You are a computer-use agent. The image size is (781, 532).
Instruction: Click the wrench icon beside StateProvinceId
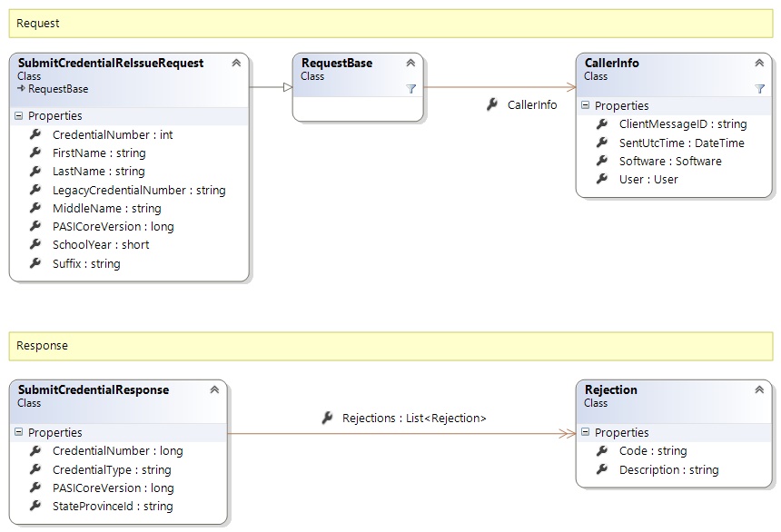click(x=35, y=507)
